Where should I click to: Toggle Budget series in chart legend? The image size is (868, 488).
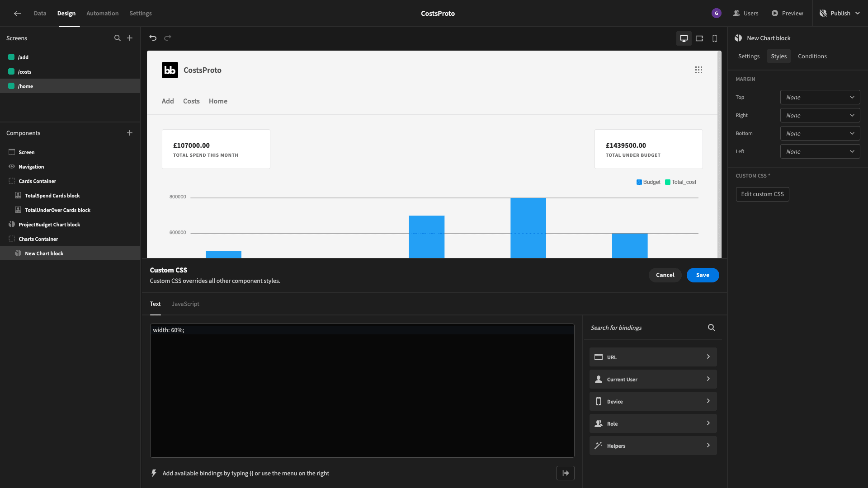(x=648, y=182)
